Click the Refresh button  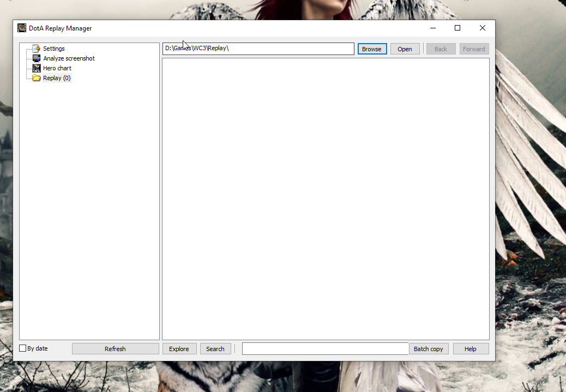[x=115, y=349]
